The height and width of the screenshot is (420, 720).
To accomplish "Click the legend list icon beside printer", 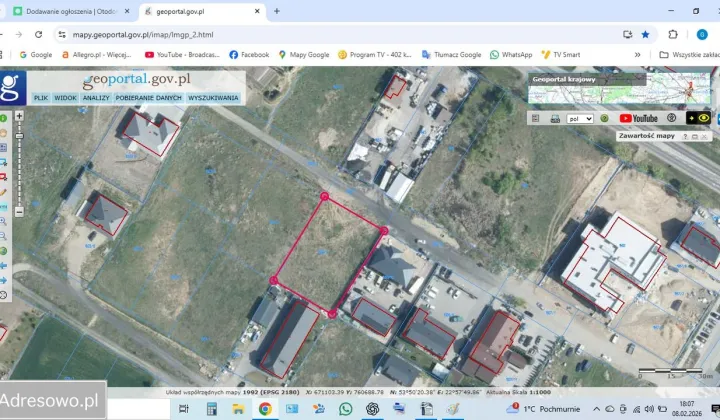I will pyautogui.click(x=535, y=118).
